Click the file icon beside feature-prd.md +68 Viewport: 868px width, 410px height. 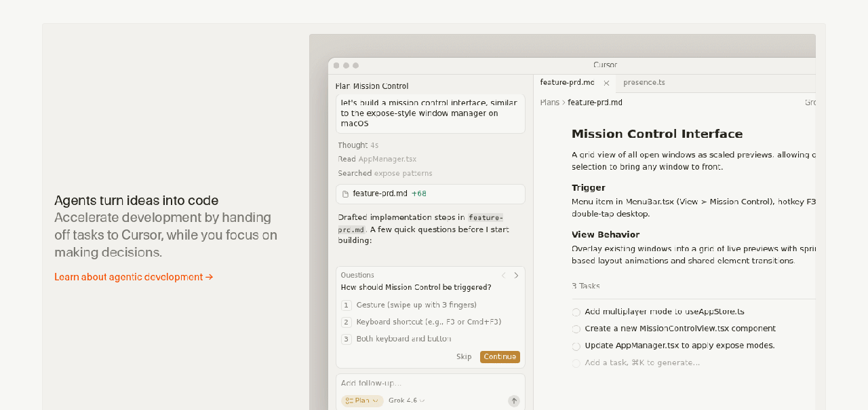point(345,194)
